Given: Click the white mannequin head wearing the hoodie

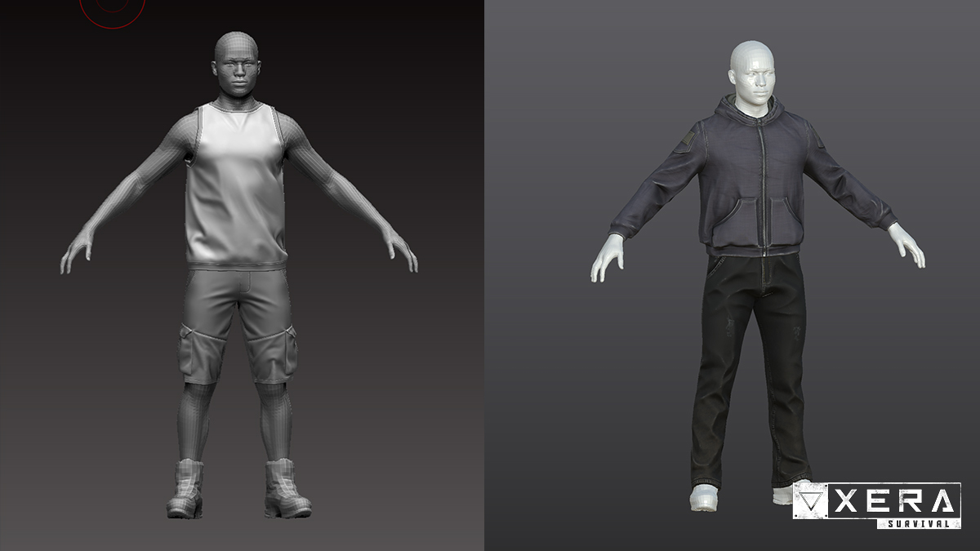Looking at the screenshot, I should click(752, 75).
